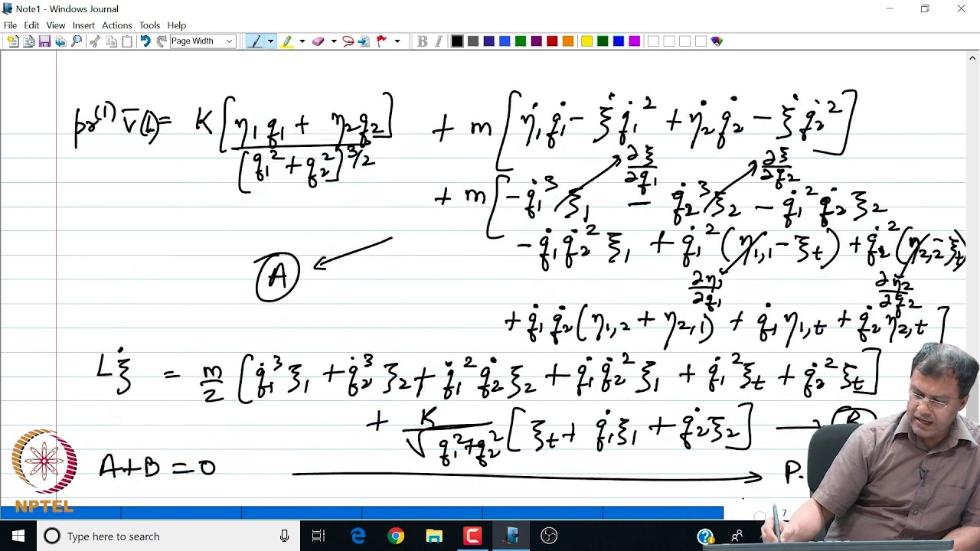The height and width of the screenshot is (551, 980).
Task: Open the color palette fan icon
Action: tap(717, 41)
